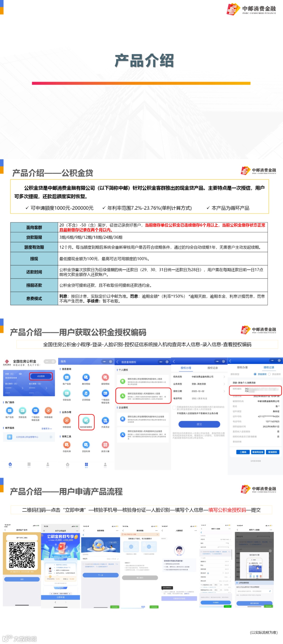Open 账户信息 icon under 热门服务
This screenshot has height=644, width=283.
coord(9,411)
